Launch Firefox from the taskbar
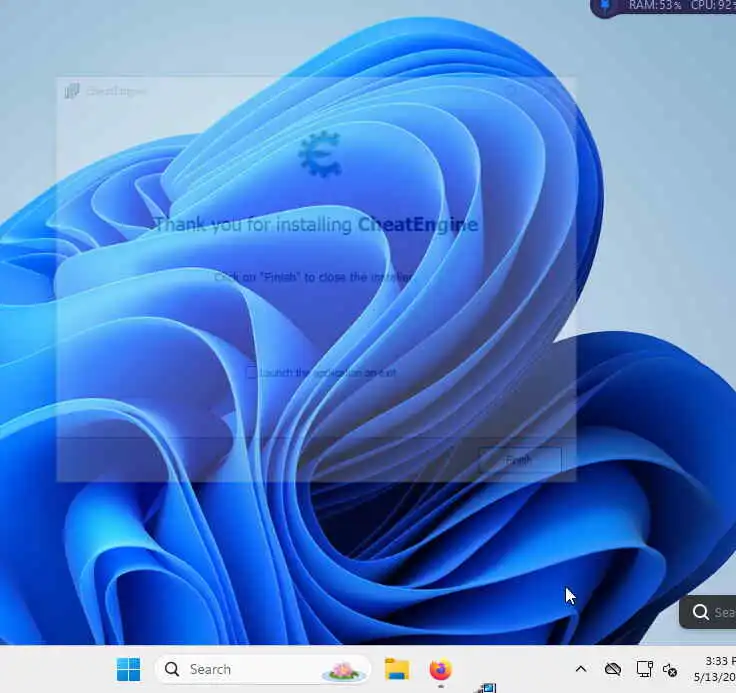736x693 pixels. click(x=440, y=669)
